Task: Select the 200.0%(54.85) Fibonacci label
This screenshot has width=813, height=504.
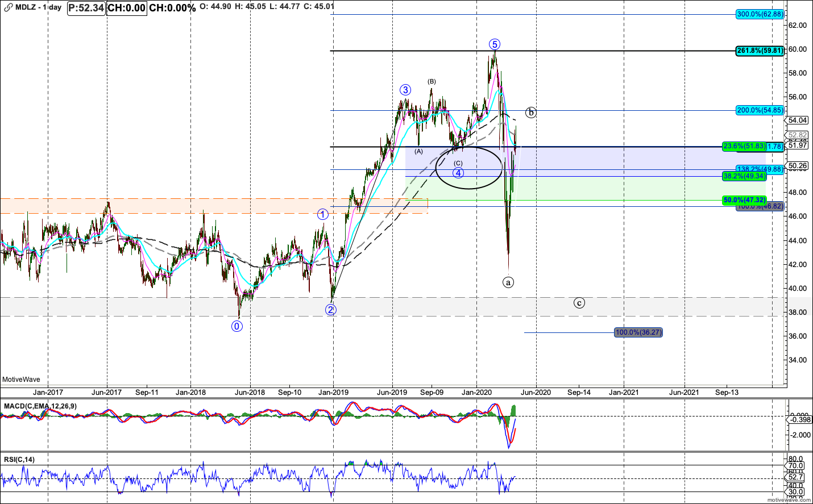Action: point(760,110)
